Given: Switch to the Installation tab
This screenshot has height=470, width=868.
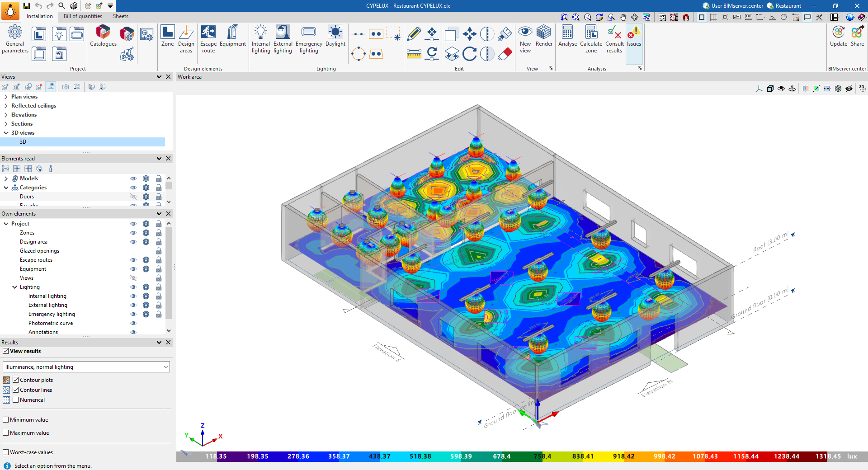Looking at the screenshot, I should click(40, 16).
